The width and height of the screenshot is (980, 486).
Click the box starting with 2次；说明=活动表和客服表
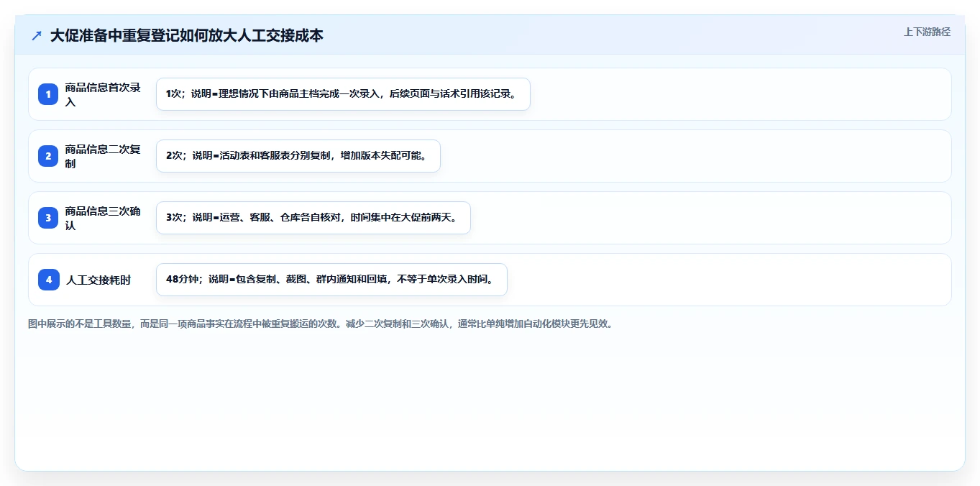[x=298, y=156]
